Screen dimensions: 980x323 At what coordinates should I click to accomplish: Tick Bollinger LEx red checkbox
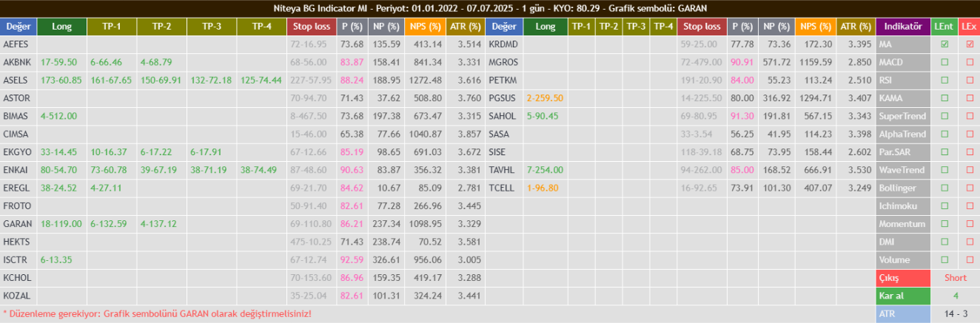pyautogui.click(x=970, y=188)
